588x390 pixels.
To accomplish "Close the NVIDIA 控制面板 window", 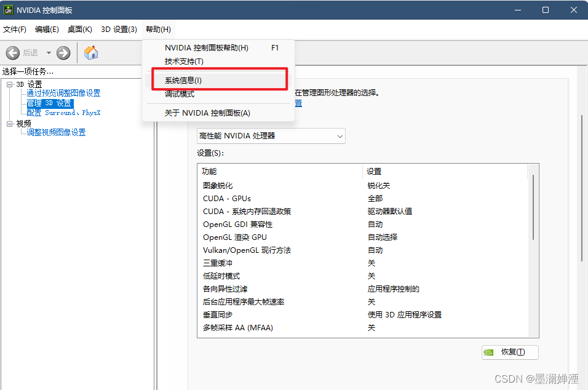I will (574, 10).
